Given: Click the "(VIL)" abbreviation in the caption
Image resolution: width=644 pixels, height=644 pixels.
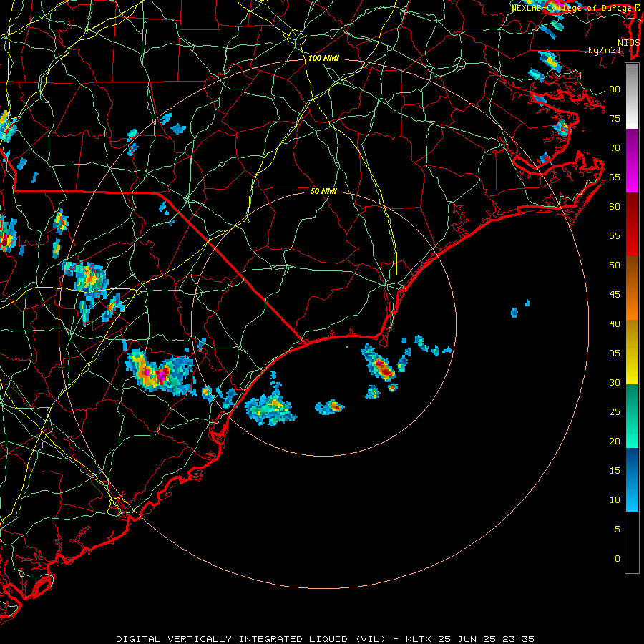Looking at the screenshot, I should [371, 639].
